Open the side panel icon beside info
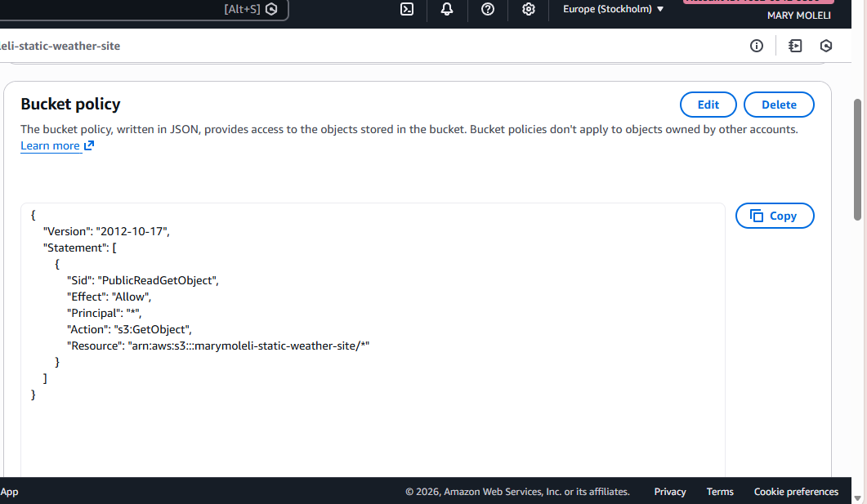Viewport: 867px width, 504px height. tap(795, 46)
